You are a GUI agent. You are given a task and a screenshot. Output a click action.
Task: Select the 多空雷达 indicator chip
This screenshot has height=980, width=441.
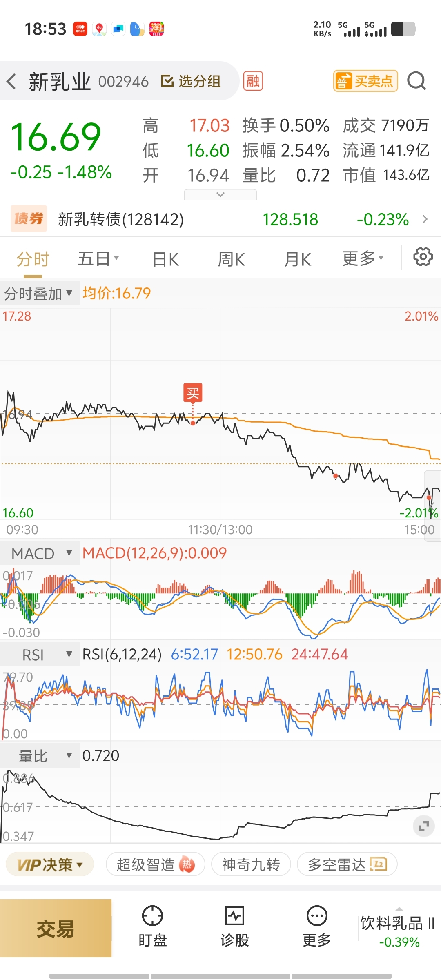click(x=347, y=864)
